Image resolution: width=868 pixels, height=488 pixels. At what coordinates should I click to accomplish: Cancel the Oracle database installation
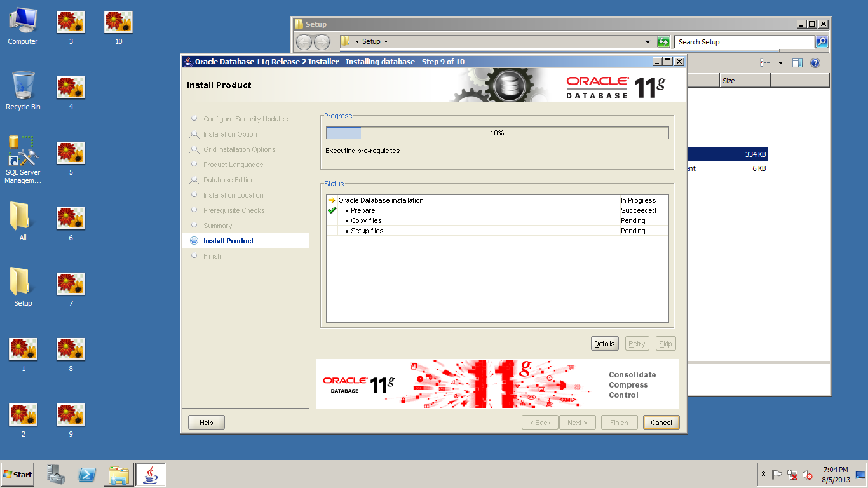(x=661, y=423)
